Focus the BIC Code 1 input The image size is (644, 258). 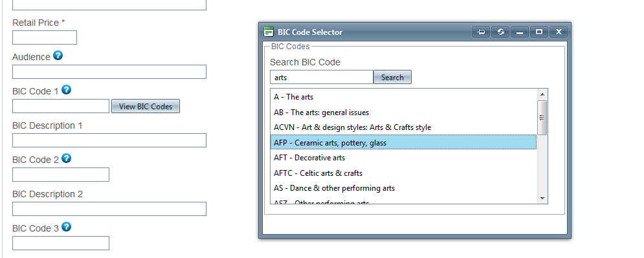pos(61,106)
